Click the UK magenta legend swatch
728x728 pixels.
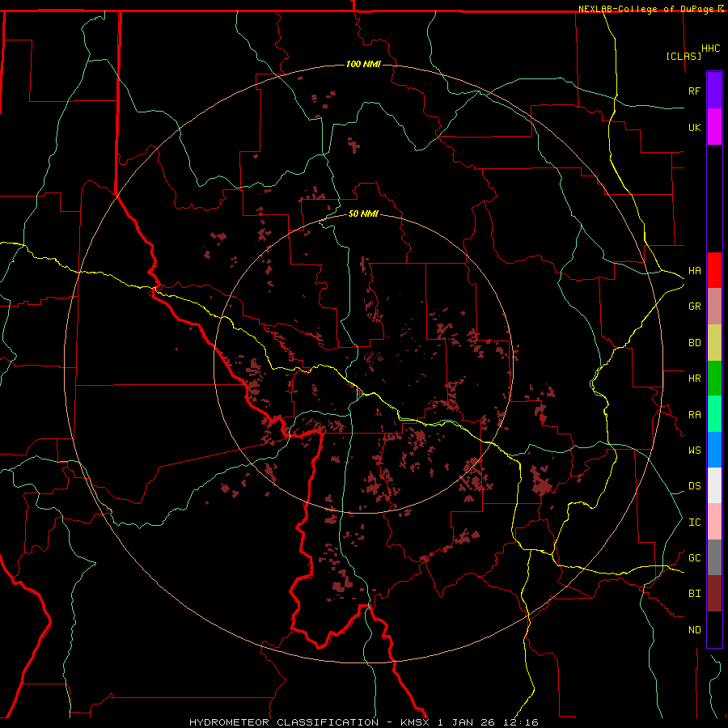pos(714,127)
